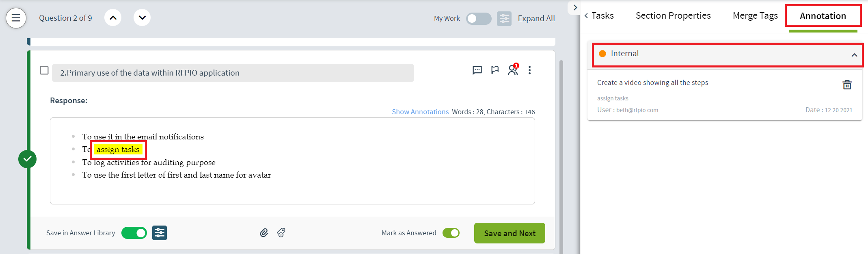Open the hamburger menu
The width and height of the screenshot is (868, 254).
point(16,18)
